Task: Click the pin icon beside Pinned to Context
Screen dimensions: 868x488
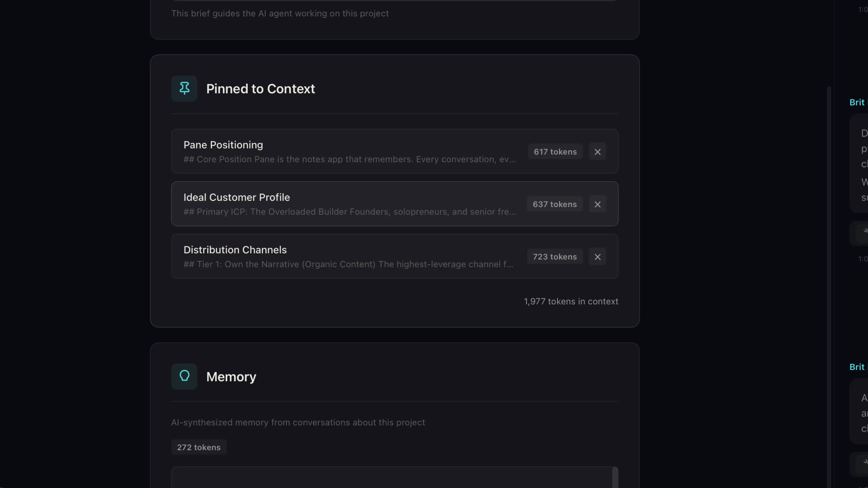Action: 184,89
